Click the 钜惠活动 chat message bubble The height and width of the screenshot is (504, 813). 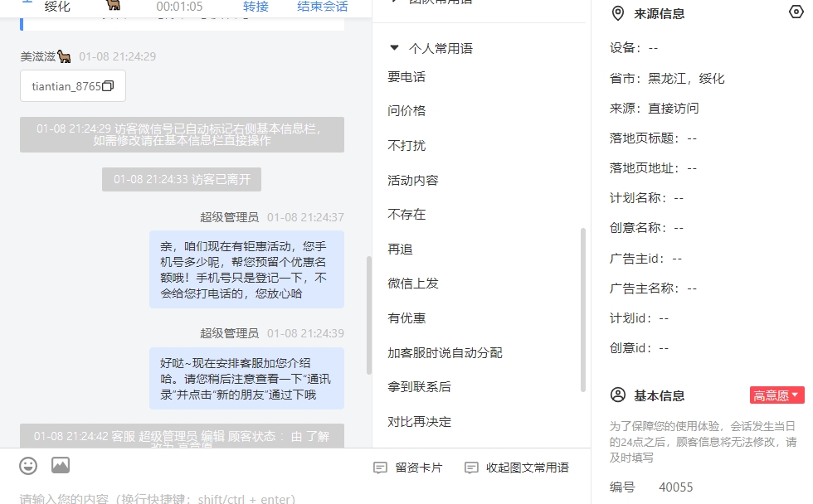pos(247,269)
